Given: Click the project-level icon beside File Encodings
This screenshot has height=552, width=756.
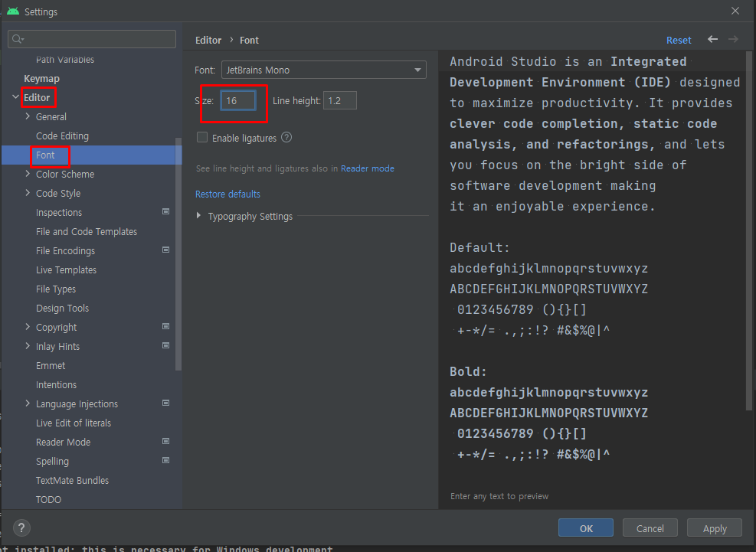Looking at the screenshot, I should [x=166, y=250].
